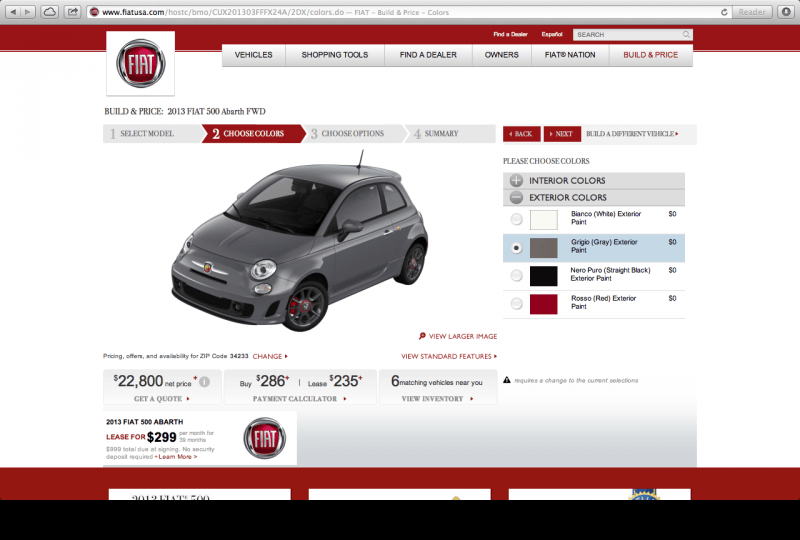Click the red color swatch
Image resolution: width=800 pixels, height=540 pixels.
click(543, 304)
